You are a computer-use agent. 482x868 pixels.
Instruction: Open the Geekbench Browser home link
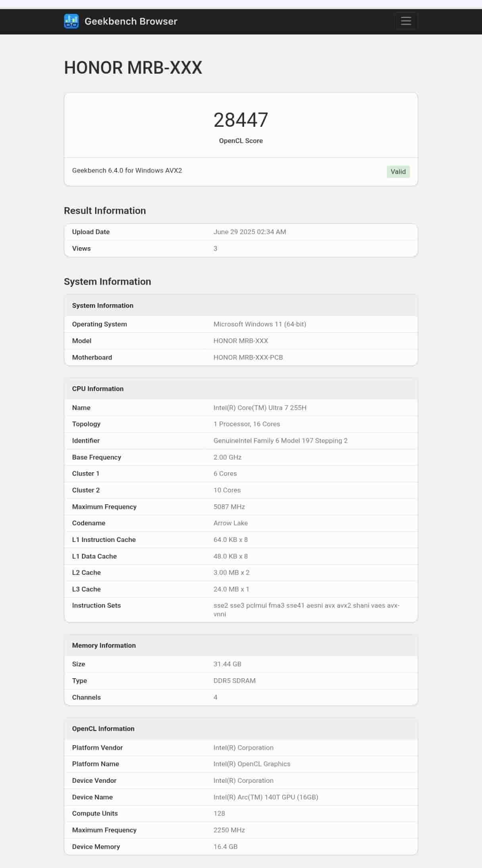(131, 21)
